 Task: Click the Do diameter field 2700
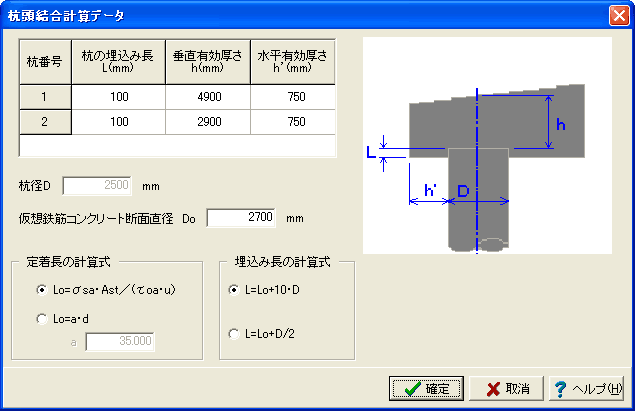click(241, 218)
